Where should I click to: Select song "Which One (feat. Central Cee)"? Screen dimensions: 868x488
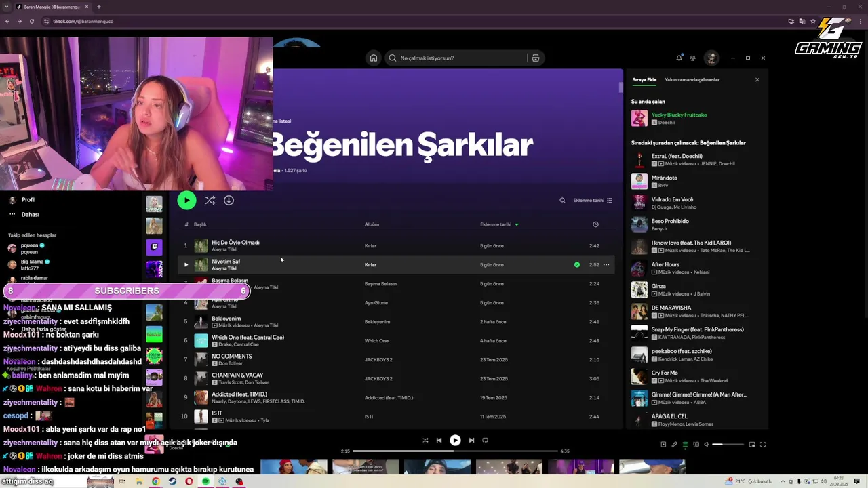click(x=248, y=337)
